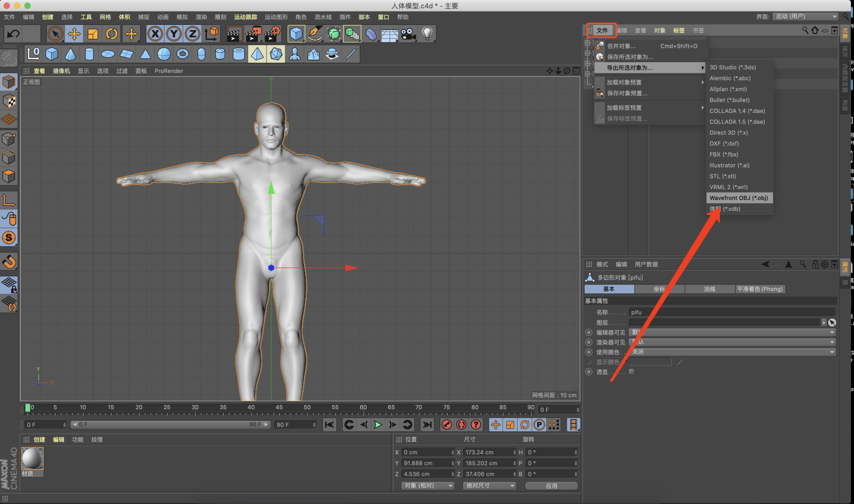Choose STL (*.stl) export format

coord(739,176)
